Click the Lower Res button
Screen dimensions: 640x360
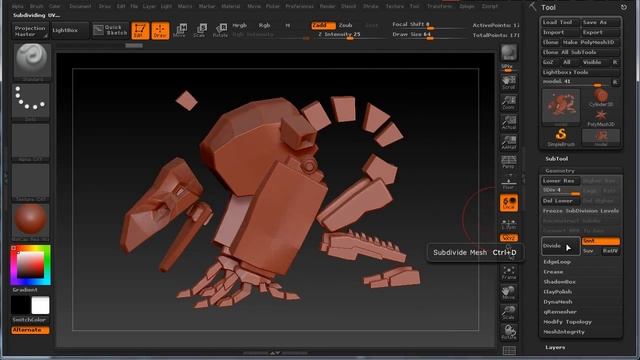pyautogui.click(x=561, y=181)
